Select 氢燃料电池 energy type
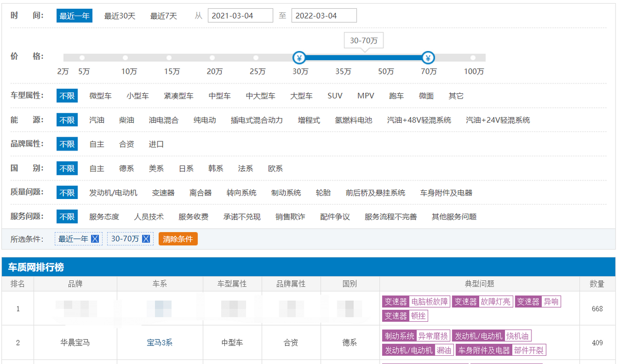Screen dimensions: 619x364 pos(353,120)
